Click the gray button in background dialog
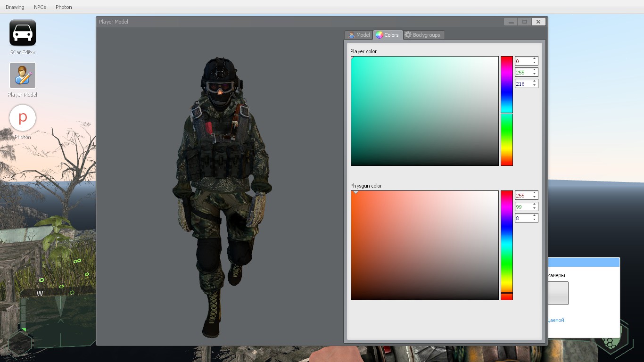This screenshot has width=644, height=362. tap(558, 293)
